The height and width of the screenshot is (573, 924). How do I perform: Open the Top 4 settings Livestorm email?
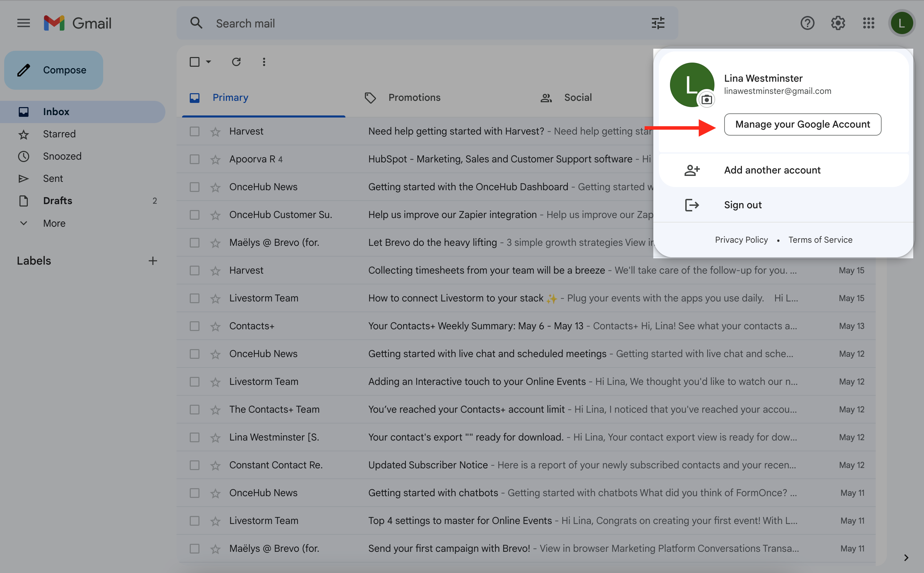(526, 521)
